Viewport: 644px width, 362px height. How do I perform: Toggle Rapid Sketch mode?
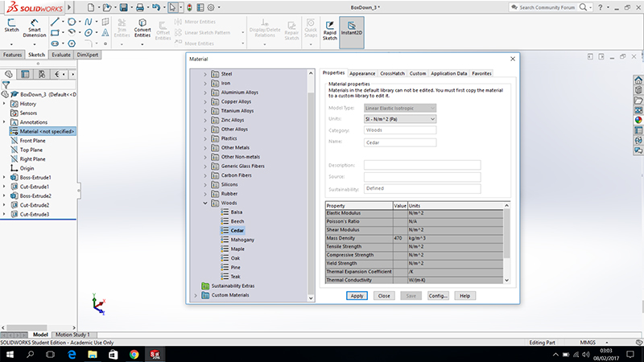coord(329,31)
